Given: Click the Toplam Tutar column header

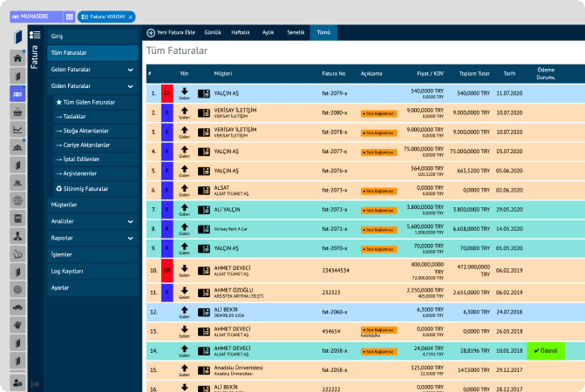Looking at the screenshot, I should 474,74.
